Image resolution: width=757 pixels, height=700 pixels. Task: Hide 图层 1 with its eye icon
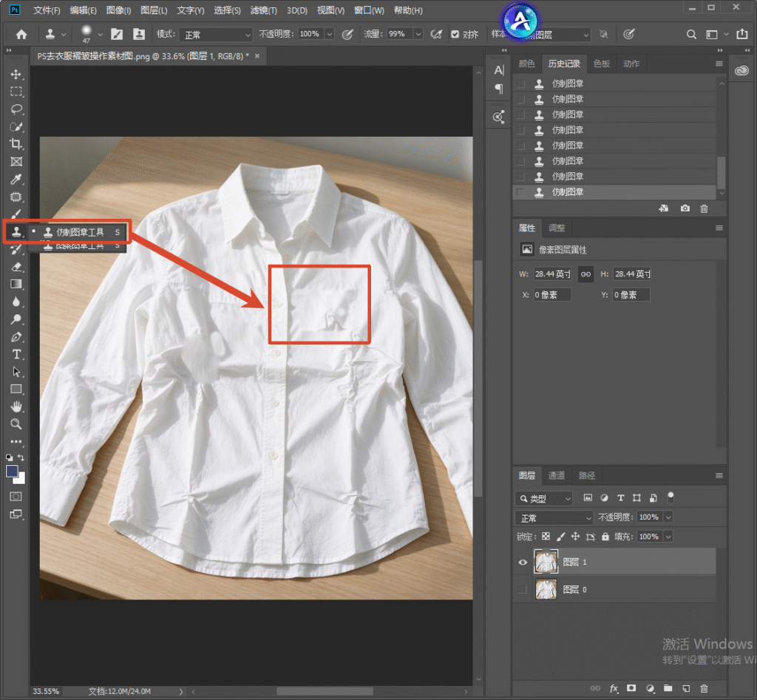(x=523, y=562)
